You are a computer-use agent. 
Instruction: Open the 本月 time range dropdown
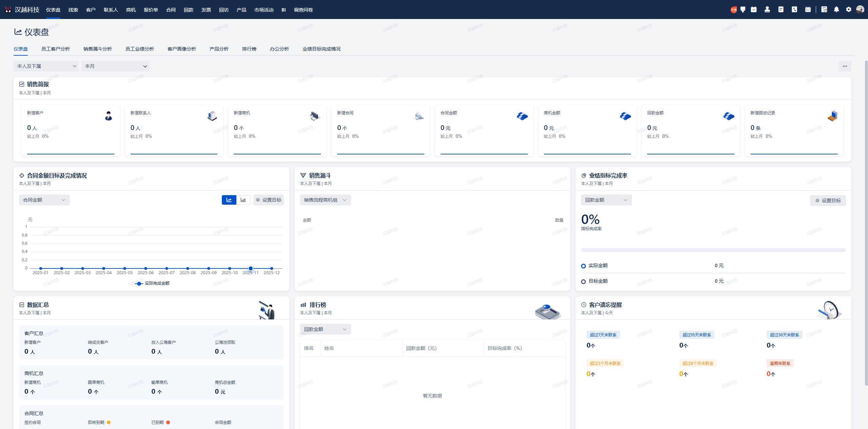(x=115, y=66)
